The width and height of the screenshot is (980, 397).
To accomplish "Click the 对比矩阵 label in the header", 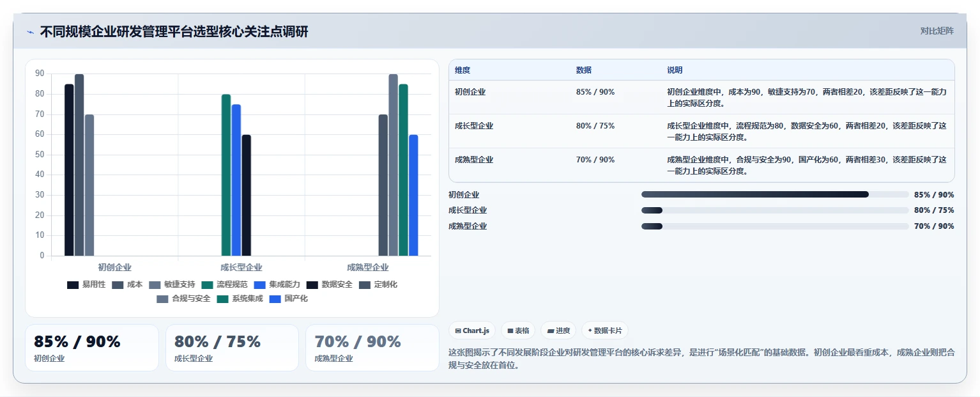I will tap(937, 31).
